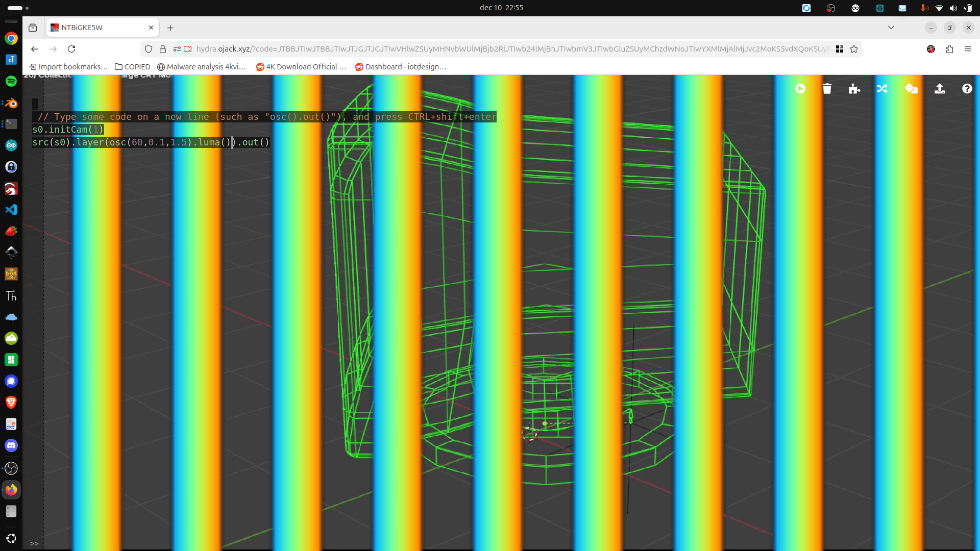Open a new browser tab

tap(170, 28)
